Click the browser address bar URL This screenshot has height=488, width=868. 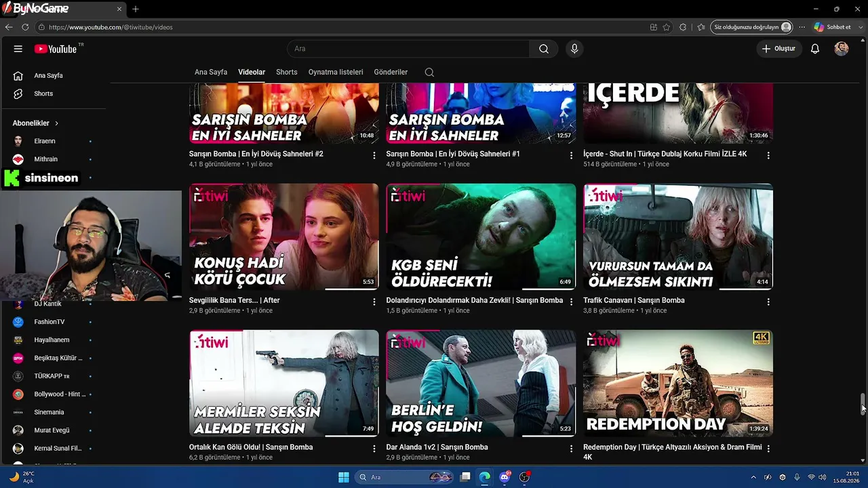pyautogui.click(x=111, y=27)
